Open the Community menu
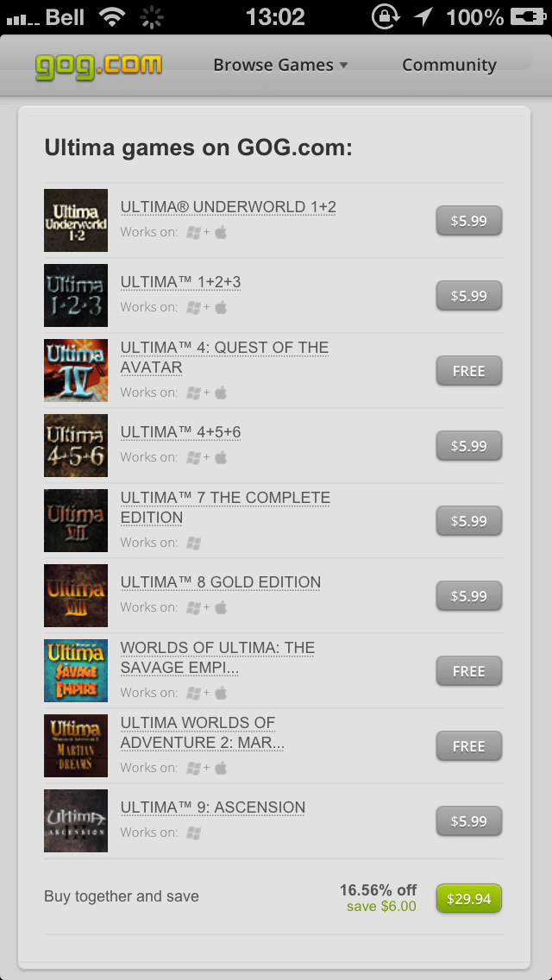 [448, 65]
